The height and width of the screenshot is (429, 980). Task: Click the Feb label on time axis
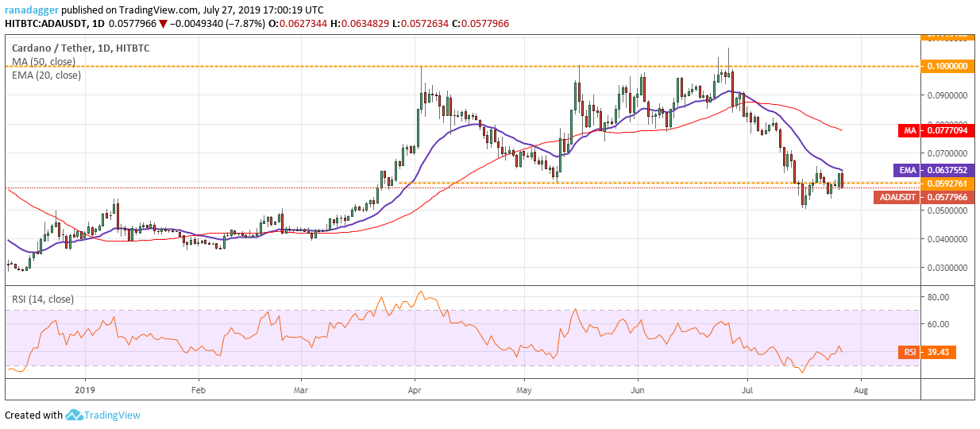point(198,390)
